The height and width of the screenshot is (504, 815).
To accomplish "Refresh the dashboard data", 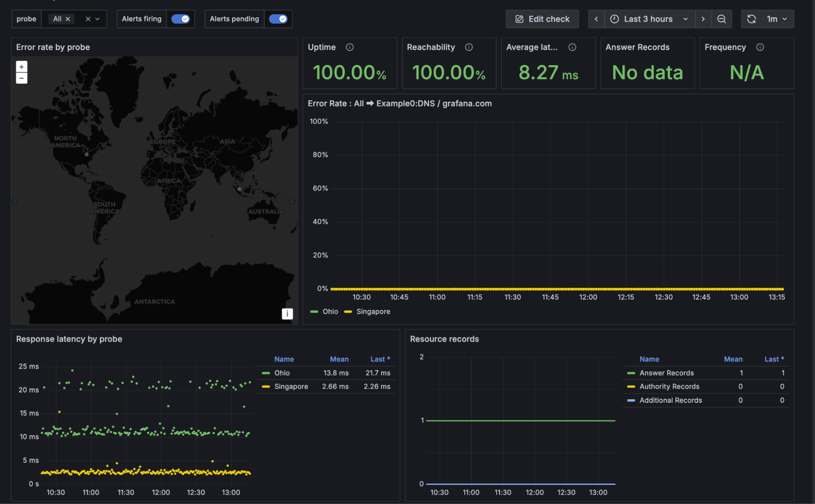I will click(x=751, y=19).
